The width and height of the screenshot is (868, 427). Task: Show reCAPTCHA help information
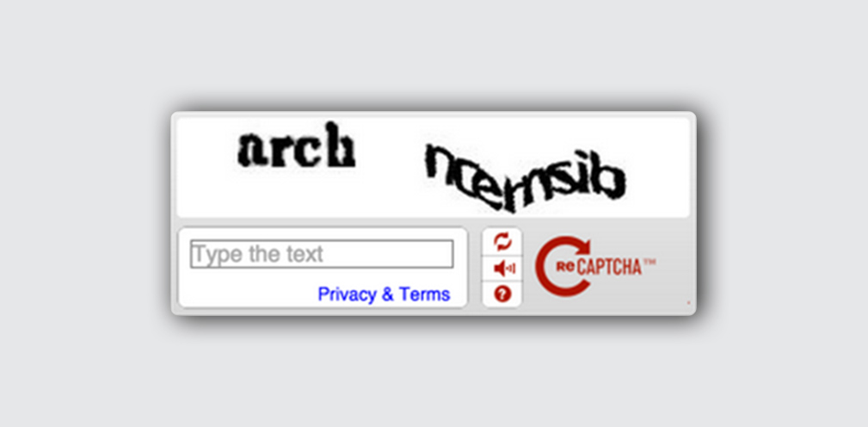click(x=502, y=294)
